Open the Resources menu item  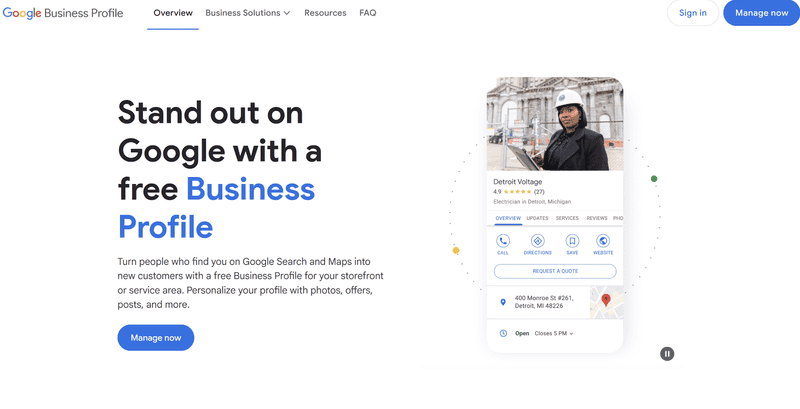[x=325, y=13]
